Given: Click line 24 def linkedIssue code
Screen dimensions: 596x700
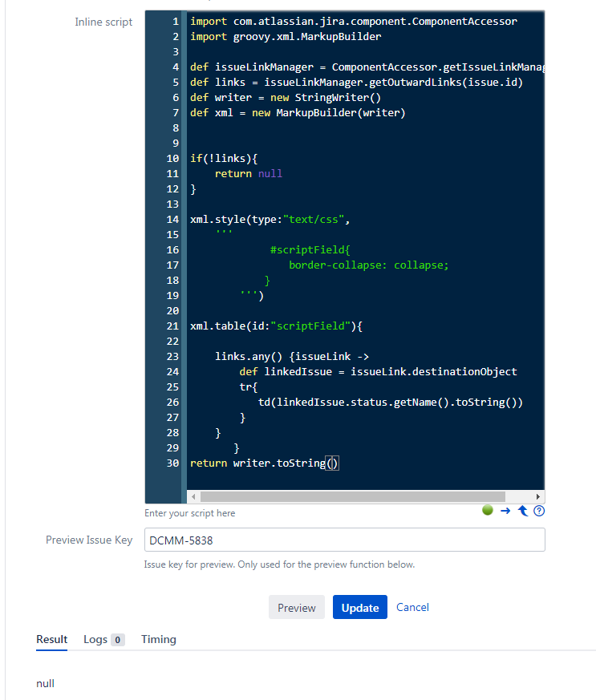Looking at the screenshot, I should tap(378, 371).
